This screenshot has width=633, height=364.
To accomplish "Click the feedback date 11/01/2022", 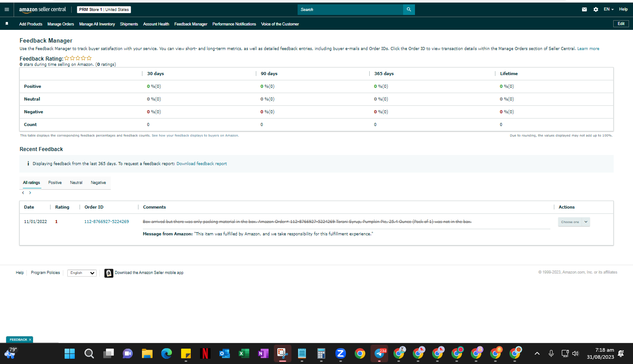I will coord(35,222).
